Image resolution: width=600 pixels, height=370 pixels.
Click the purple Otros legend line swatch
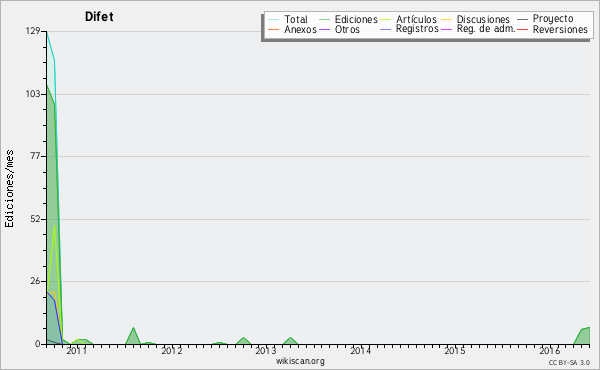click(x=324, y=29)
